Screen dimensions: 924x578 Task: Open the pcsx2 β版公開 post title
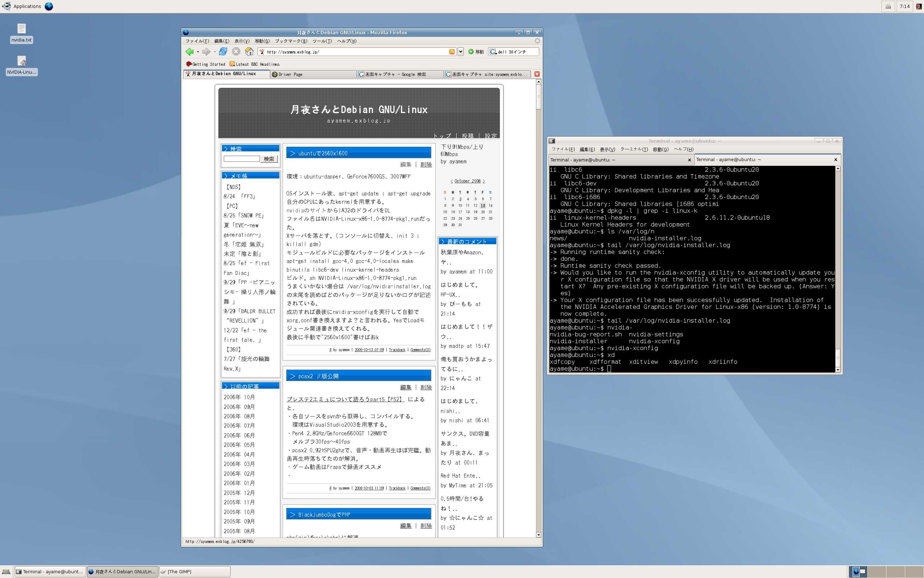point(318,376)
